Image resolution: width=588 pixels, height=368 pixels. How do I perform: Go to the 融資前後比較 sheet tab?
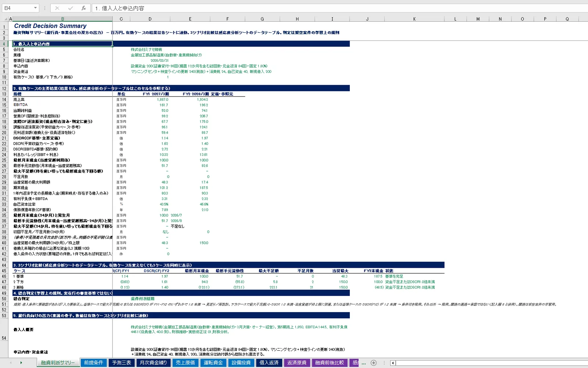pyautogui.click(x=329, y=363)
